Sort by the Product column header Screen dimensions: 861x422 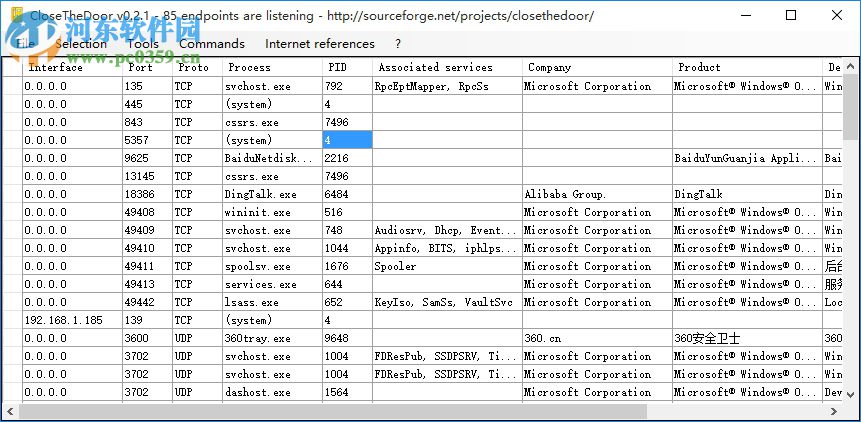747,67
